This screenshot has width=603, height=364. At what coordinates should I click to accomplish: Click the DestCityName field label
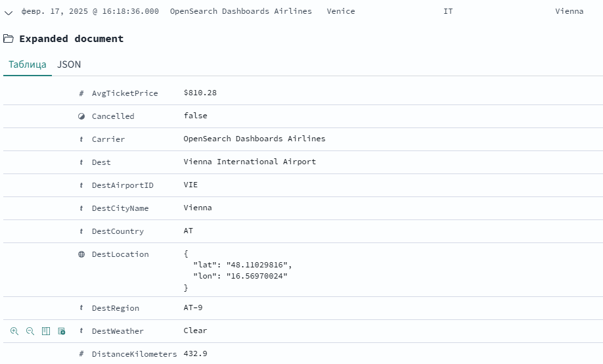point(120,208)
